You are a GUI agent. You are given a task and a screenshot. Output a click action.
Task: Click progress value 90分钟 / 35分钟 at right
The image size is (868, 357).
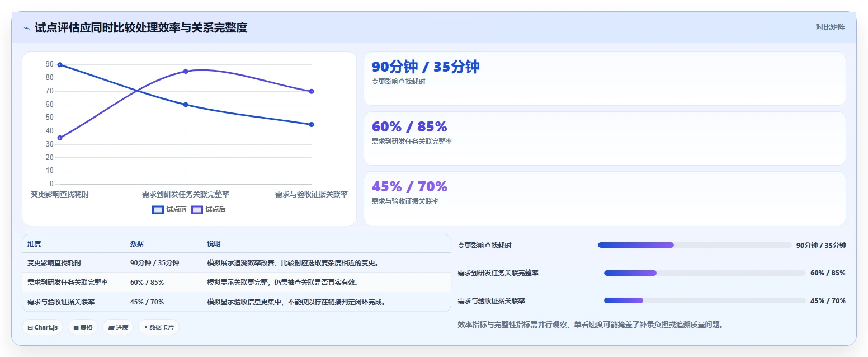click(x=821, y=245)
